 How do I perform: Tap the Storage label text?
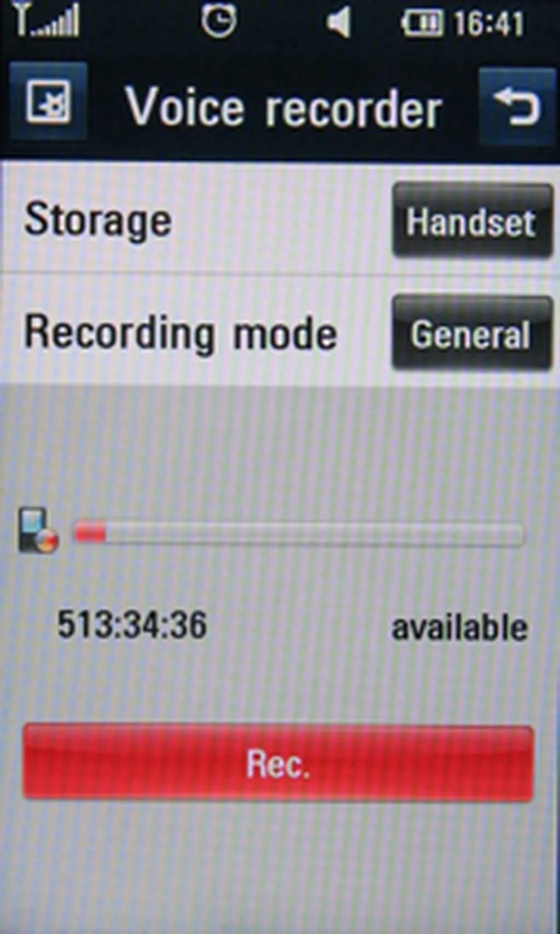[x=98, y=220]
